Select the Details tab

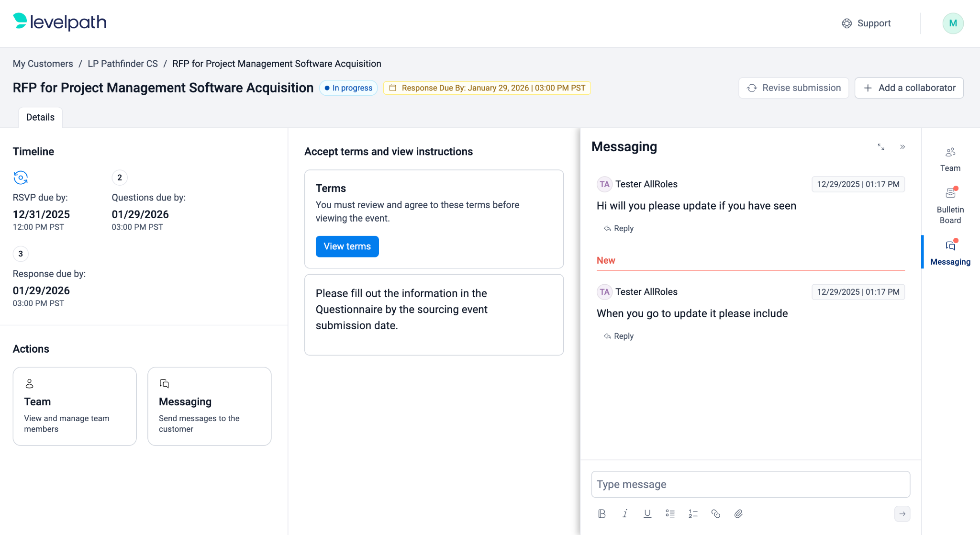[x=40, y=117]
